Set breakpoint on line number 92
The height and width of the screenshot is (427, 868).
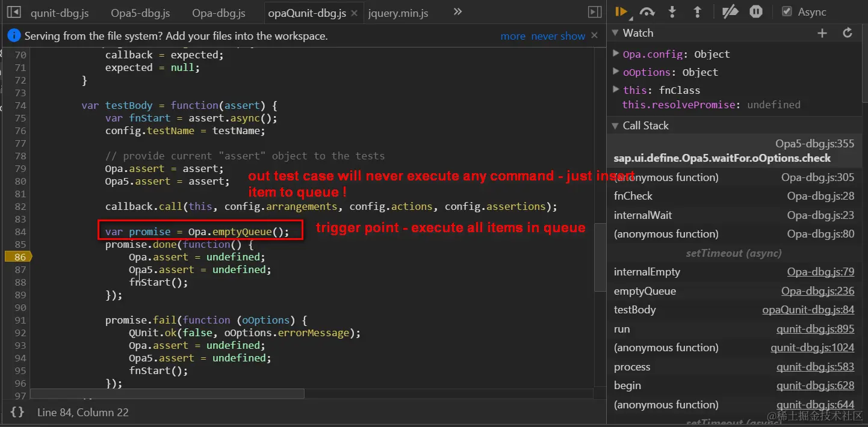pos(20,333)
